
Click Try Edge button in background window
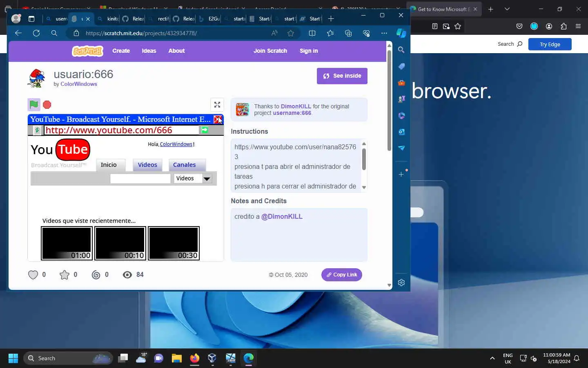click(550, 44)
